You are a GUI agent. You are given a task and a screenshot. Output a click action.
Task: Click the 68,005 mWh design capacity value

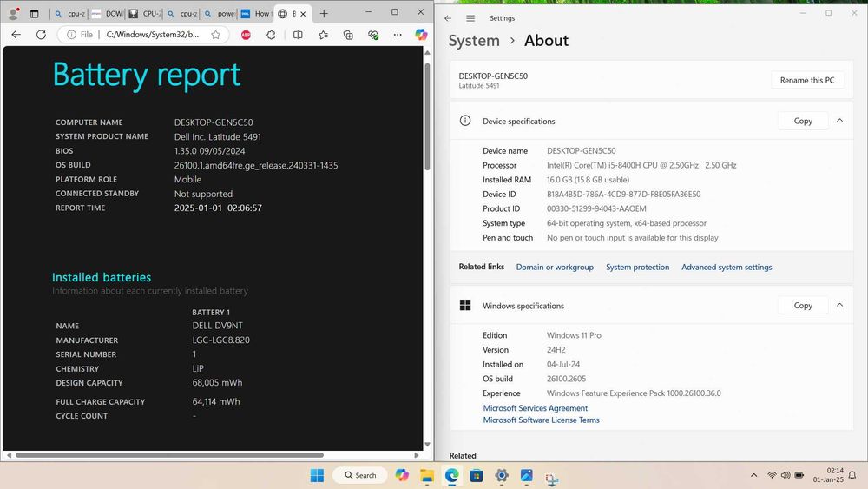click(217, 383)
